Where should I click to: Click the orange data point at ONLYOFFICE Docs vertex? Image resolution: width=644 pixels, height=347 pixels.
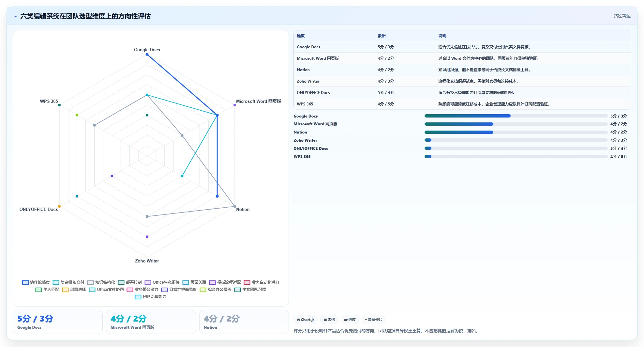(59, 206)
